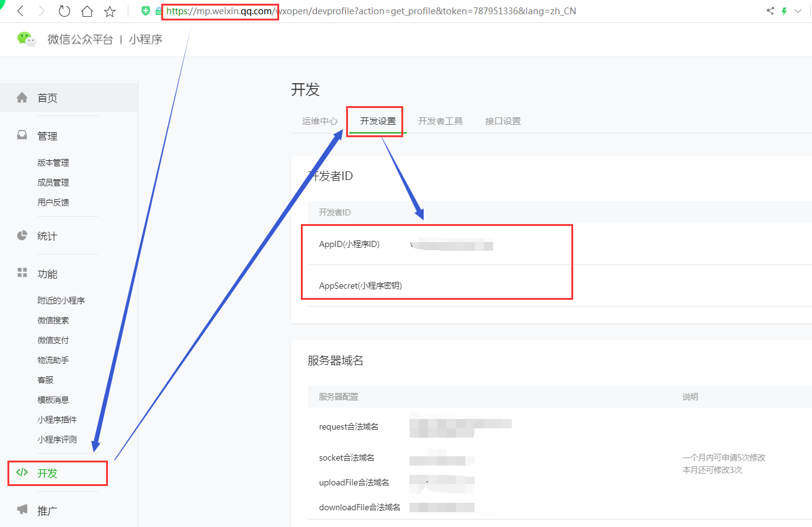Image resolution: width=812 pixels, height=527 pixels.
Task: Open 微信支付 in the sidebar
Action: pyautogui.click(x=53, y=340)
